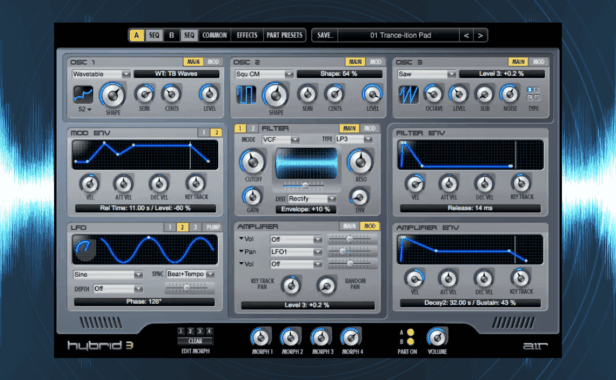Adjust the filter envelope amount slider
Image resolution: width=616 pixels, height=380 pixels.
[x=305, y=185]
